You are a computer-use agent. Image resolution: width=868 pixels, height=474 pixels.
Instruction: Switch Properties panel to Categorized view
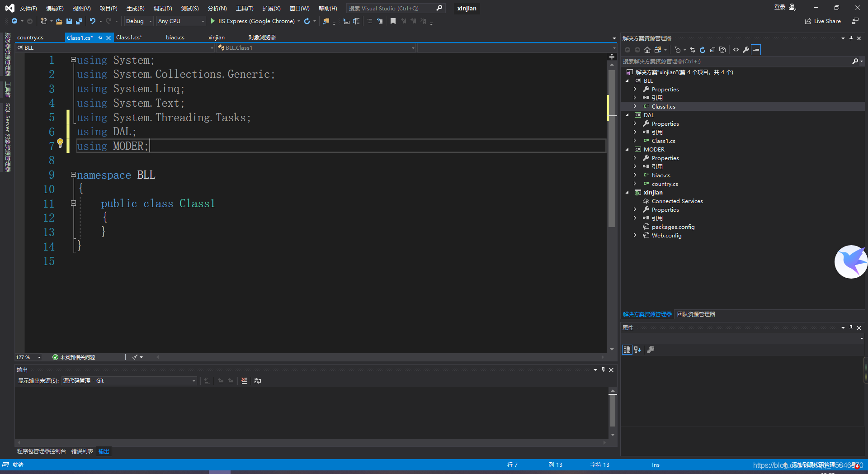tap(627, 350)
